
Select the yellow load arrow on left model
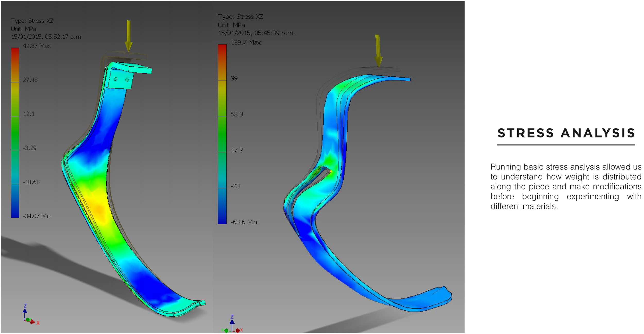click(x=128, y=36)
